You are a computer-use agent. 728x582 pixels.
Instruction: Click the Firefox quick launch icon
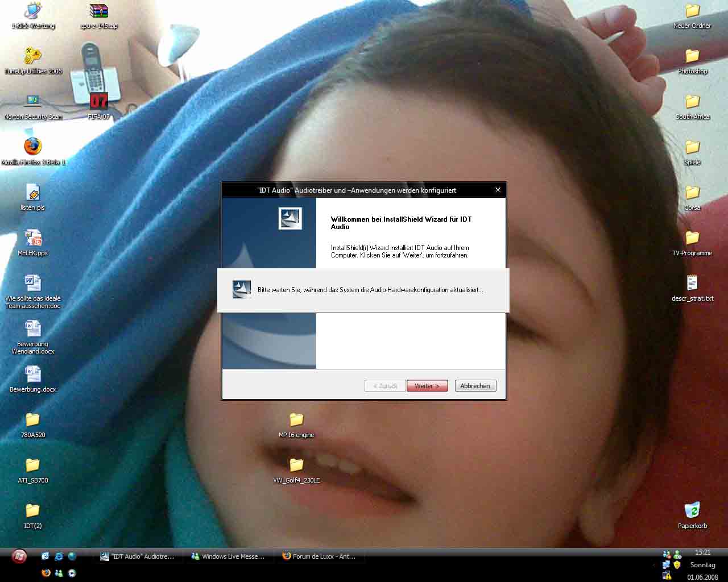46,573
